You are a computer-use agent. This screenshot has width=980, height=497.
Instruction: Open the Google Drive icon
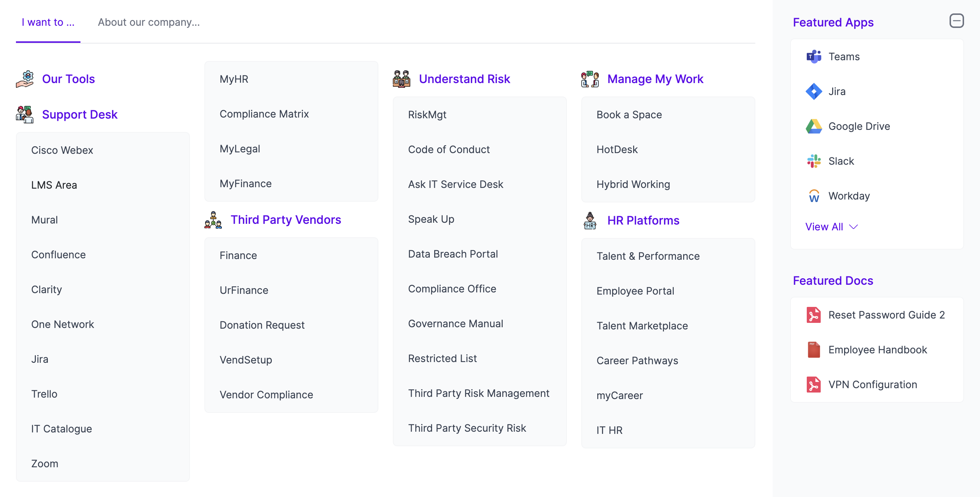[814, 127]
